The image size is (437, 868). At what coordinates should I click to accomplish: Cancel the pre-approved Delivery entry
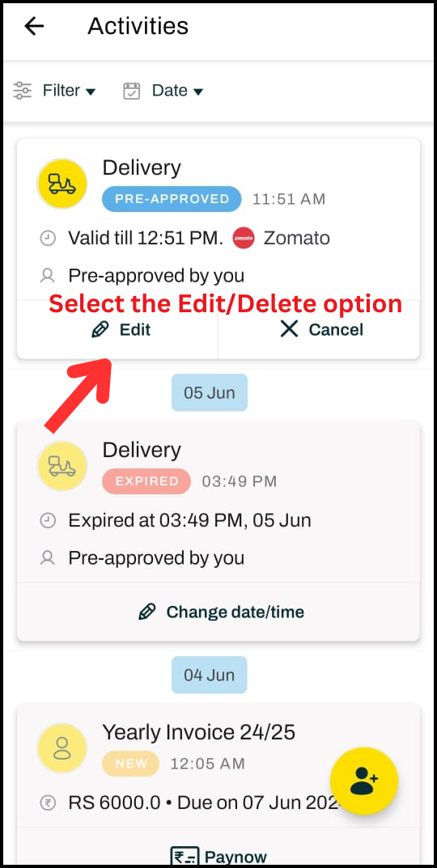point(319,330)
